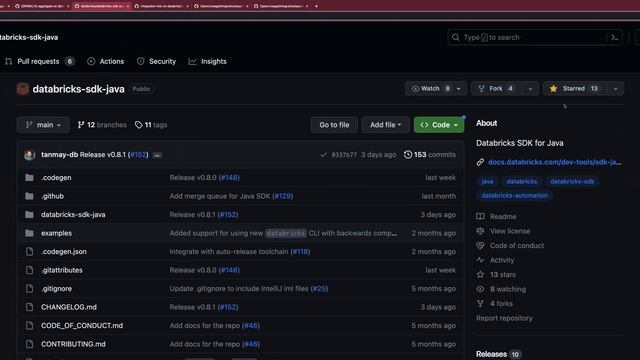Expand the commit message ellipsis button

click(x=157, y=155)
